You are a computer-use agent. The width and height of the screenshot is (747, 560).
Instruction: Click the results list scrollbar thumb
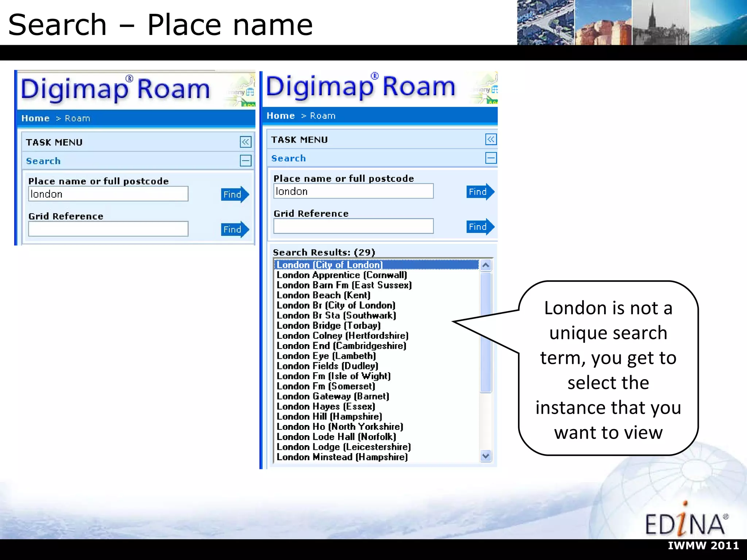[x=486, y=332]
